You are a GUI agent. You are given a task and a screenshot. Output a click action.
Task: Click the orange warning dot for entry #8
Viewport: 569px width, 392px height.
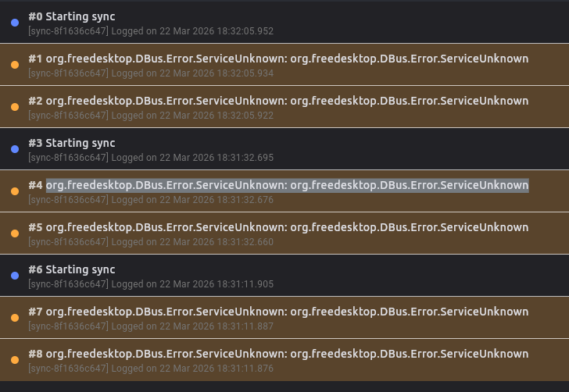click(15, 360)
